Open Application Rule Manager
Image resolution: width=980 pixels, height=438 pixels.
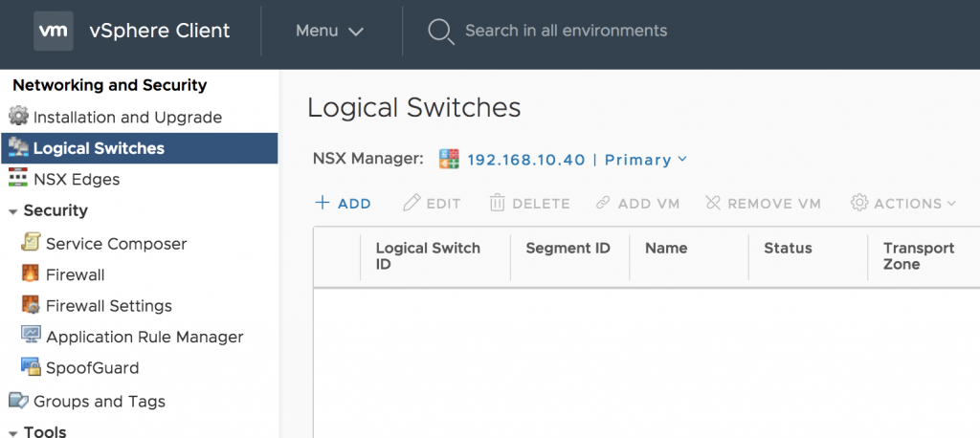(x=145, y=338)
